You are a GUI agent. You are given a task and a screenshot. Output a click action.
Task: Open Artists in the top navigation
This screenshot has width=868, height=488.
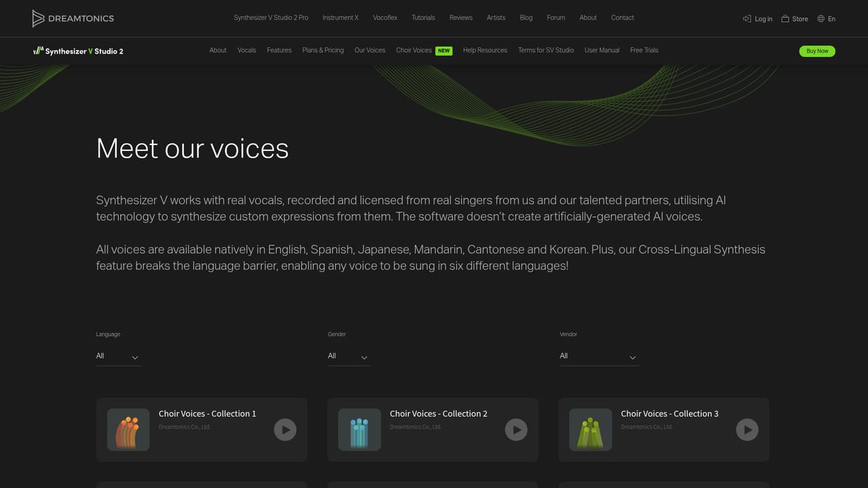tap(496, 18)
